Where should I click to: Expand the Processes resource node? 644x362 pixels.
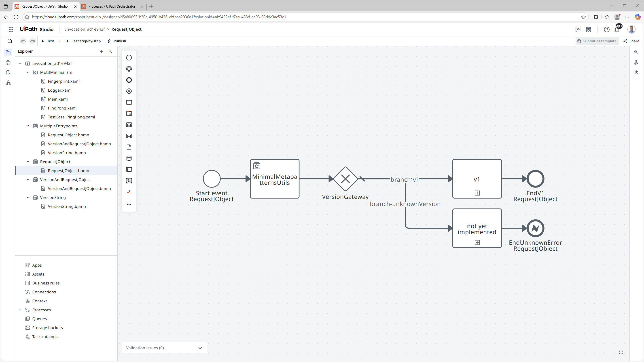tap(20, 310)
